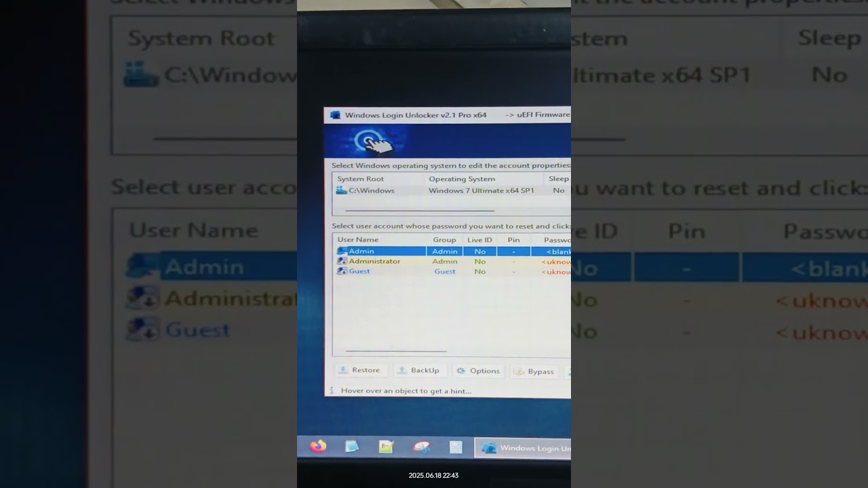
Task: Click the Sleep 'No' cell for C:\Windows
Action: click(559, 190)
